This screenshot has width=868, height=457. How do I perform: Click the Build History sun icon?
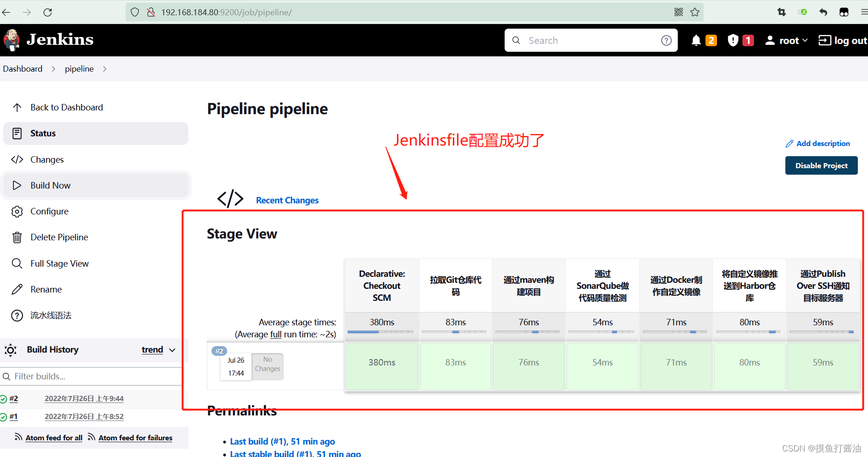pyautogui.click(x=11, y=350)
